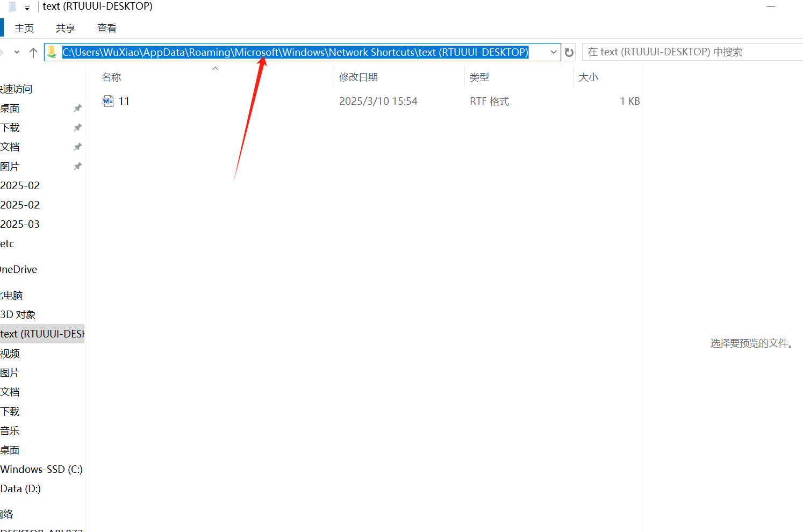The height and width of the screenshot is (532, 803).
Task: Click the pin icon beside 文档 in quick access
Action: (x=77, y=147)
